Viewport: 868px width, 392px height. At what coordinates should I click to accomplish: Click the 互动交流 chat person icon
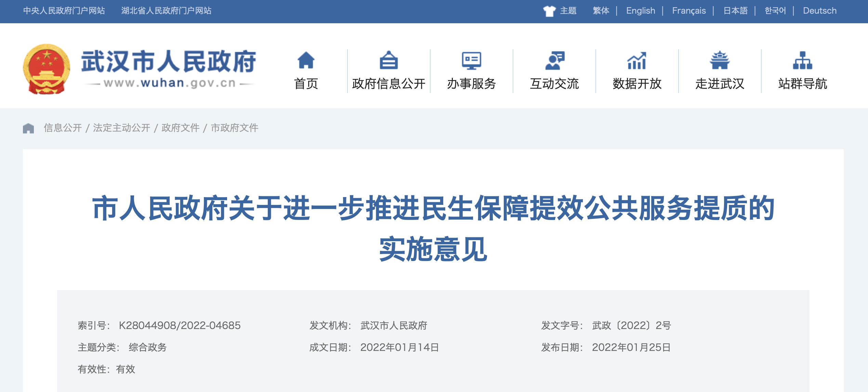(554, 60)
